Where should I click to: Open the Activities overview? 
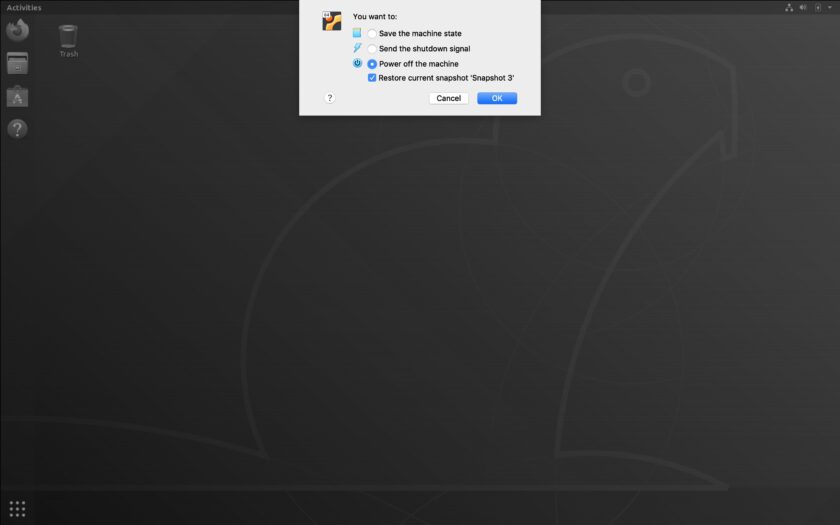coord(24,8)
